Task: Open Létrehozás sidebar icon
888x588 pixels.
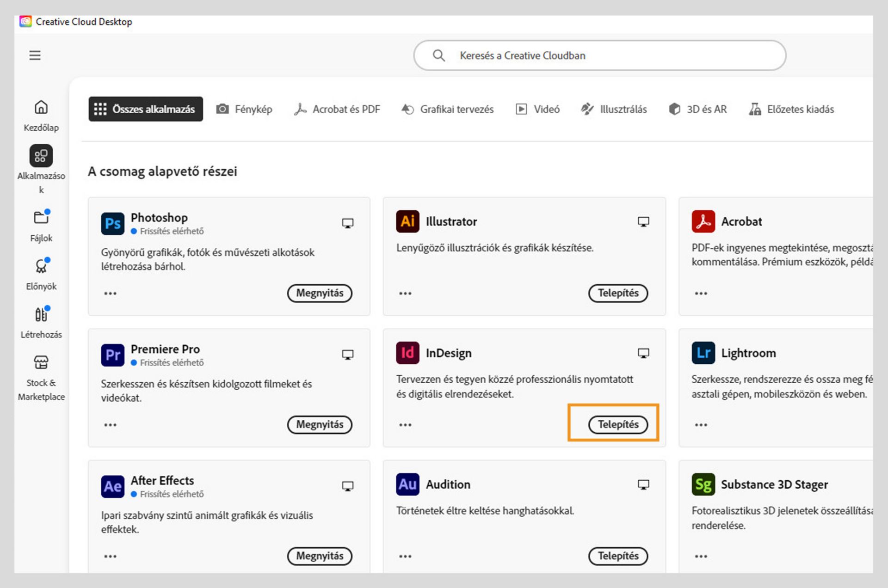Action: (41, 314)
